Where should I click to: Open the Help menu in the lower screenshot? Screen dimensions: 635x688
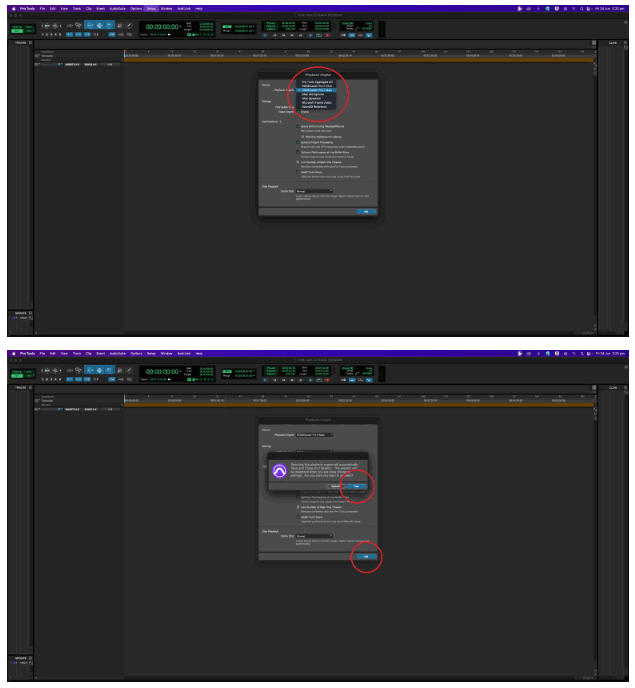click(199, 353)
